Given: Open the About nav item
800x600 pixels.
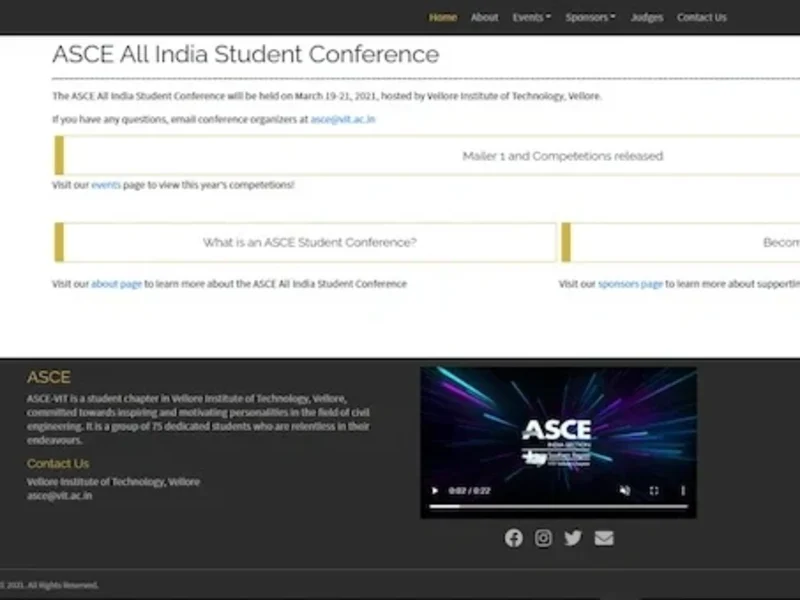Looking at the screenshot, I should 484,17.
